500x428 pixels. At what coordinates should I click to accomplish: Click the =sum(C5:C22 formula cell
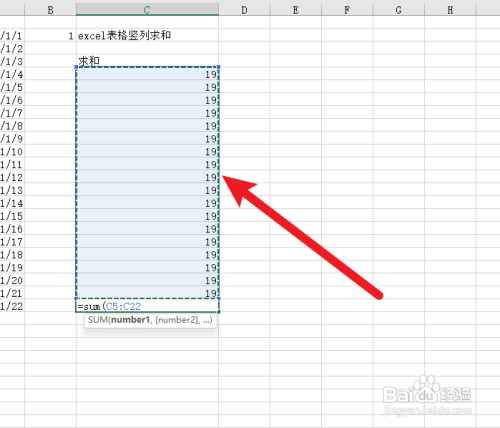pos(147,306)
